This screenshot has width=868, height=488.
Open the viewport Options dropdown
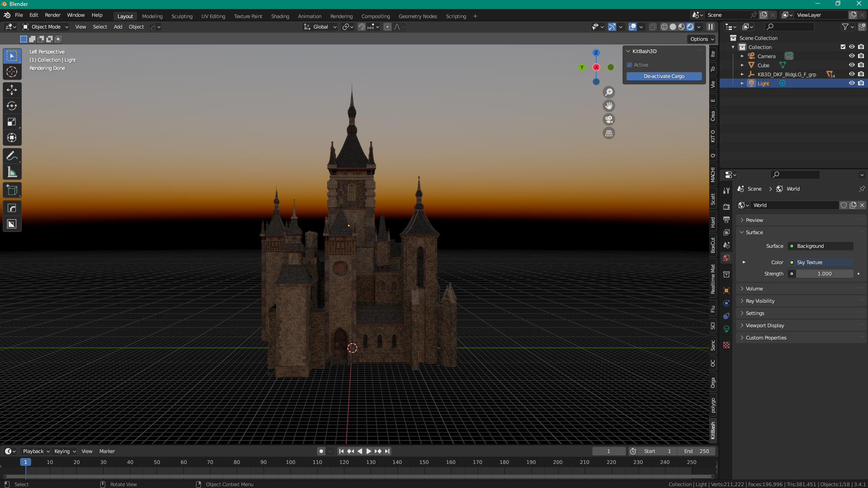point(702,39)
